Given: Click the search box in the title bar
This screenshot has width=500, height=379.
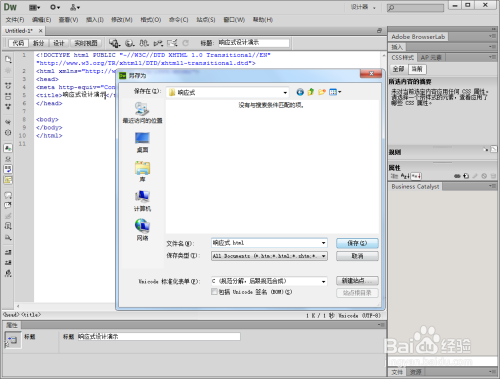Looking at the screenshot, I should point(415,7).
